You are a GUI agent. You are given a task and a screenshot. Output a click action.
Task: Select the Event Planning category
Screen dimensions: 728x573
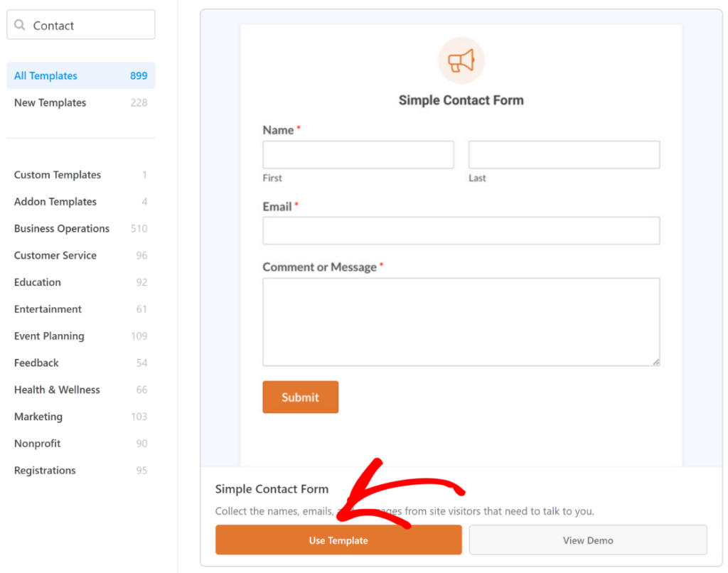[48, 336]
